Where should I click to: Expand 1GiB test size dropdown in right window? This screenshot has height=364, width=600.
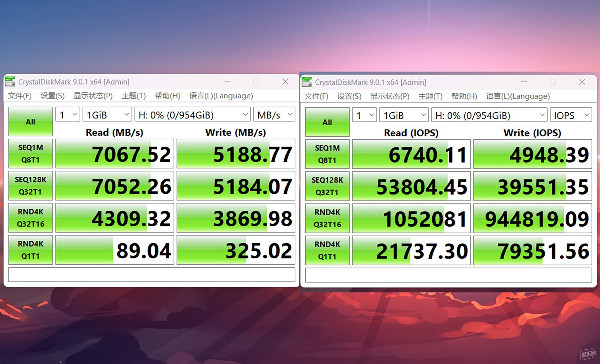[x=404, y=115]
